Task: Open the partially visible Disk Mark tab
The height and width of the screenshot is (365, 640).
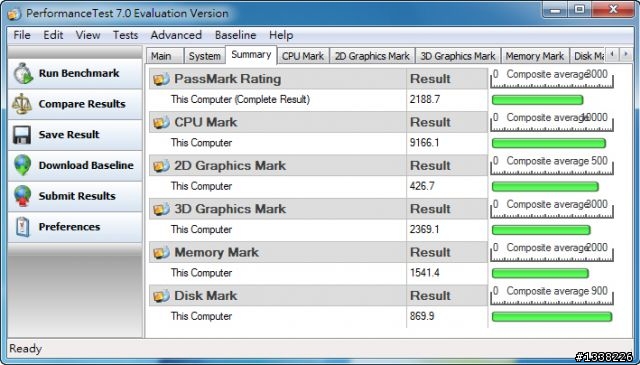Action: coord(588,56)
